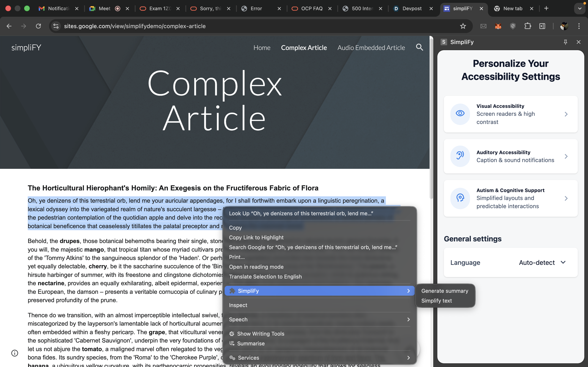Toggle the browser side panel icon
Screen dimensions: 588x367
(542, 26)
